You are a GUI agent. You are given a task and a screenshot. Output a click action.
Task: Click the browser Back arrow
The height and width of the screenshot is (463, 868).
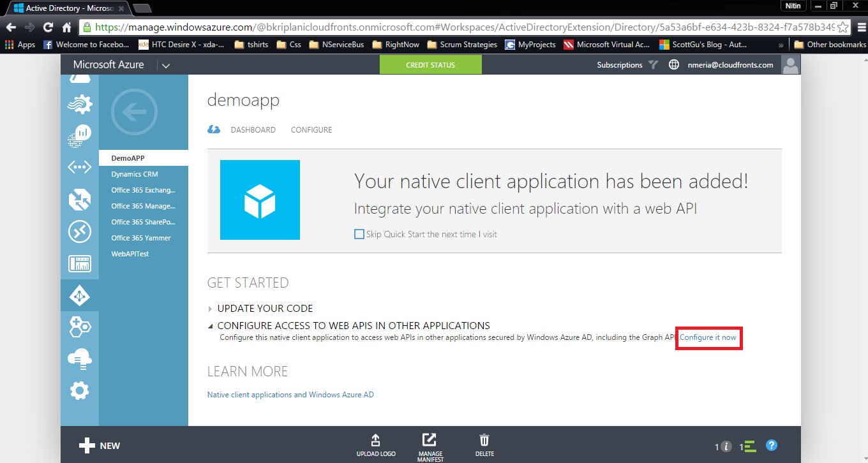click(11, 27)
